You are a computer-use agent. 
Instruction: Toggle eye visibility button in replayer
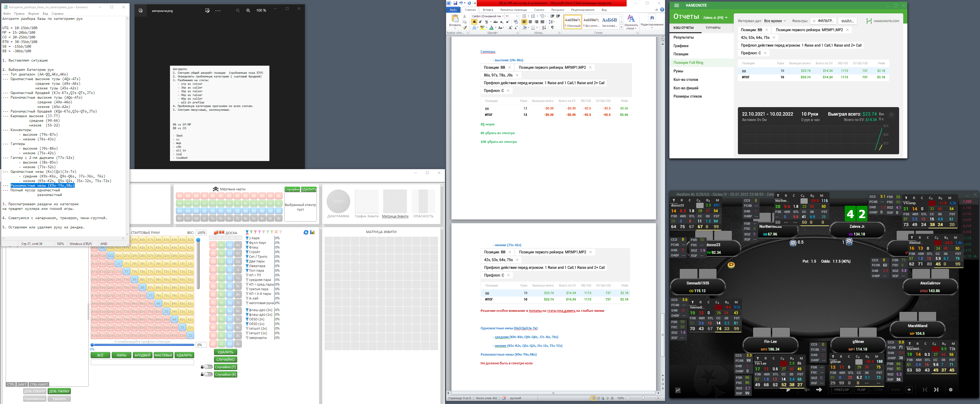point(909,390)
